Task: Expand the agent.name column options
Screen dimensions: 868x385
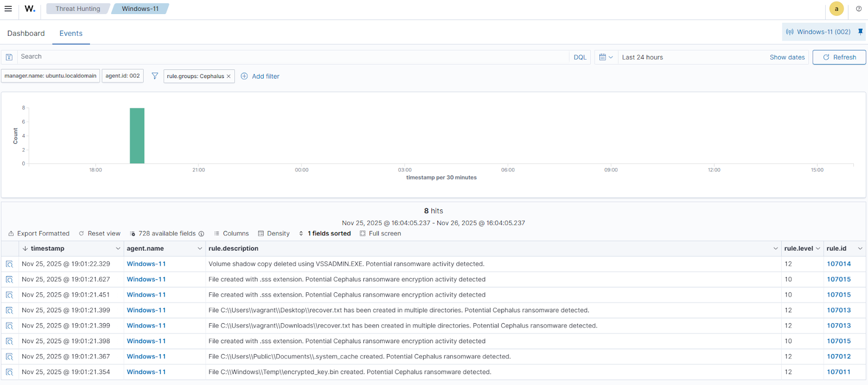Action: tap(200, 248)
